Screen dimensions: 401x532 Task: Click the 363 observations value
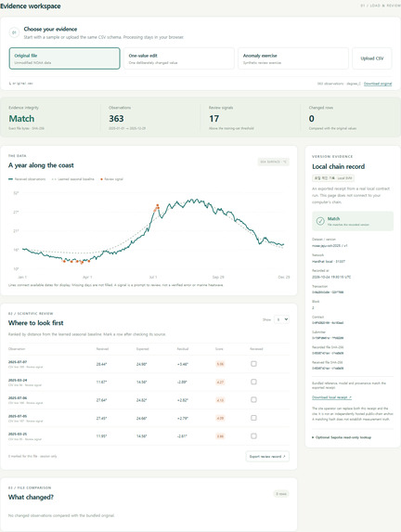116,119
